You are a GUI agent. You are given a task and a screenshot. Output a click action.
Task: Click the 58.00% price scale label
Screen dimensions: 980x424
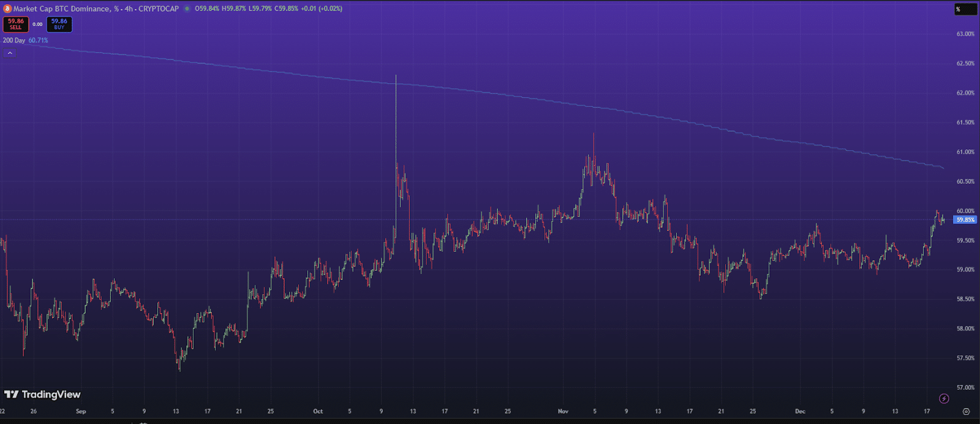point(965,328)
